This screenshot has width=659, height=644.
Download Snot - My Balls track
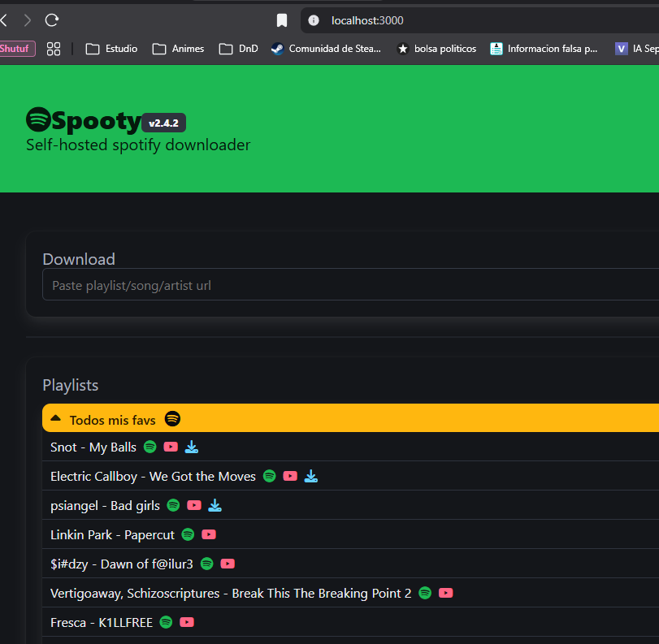pyautogui.click(x=192, y=447)
